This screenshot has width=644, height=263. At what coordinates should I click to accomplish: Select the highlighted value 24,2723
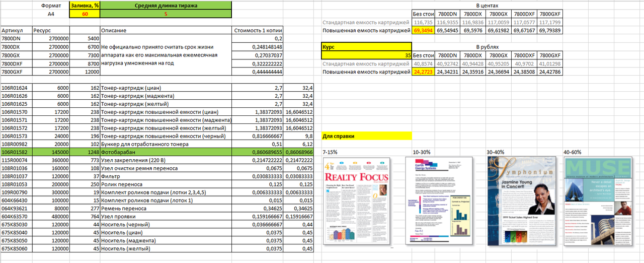coord(423,72)
